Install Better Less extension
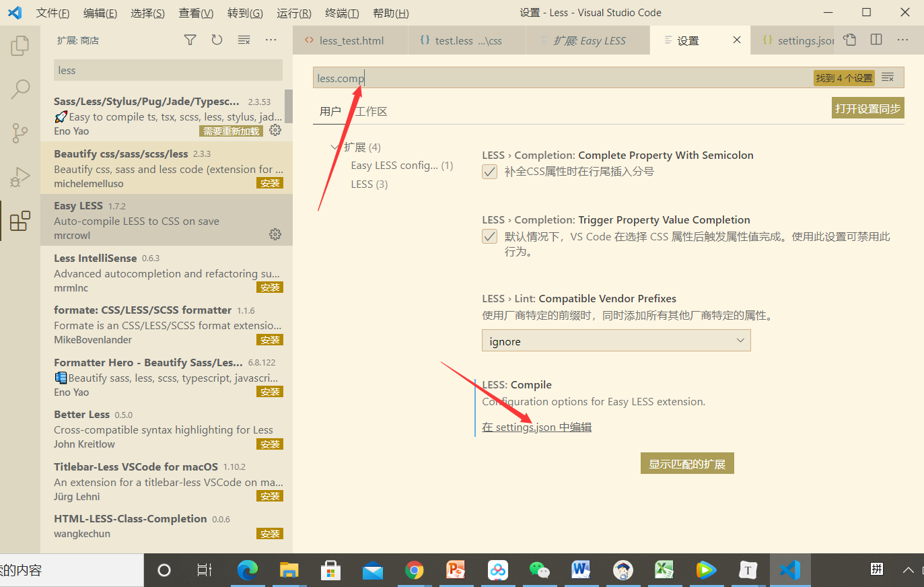Screen dimensions: 924x587 [270, 444]
